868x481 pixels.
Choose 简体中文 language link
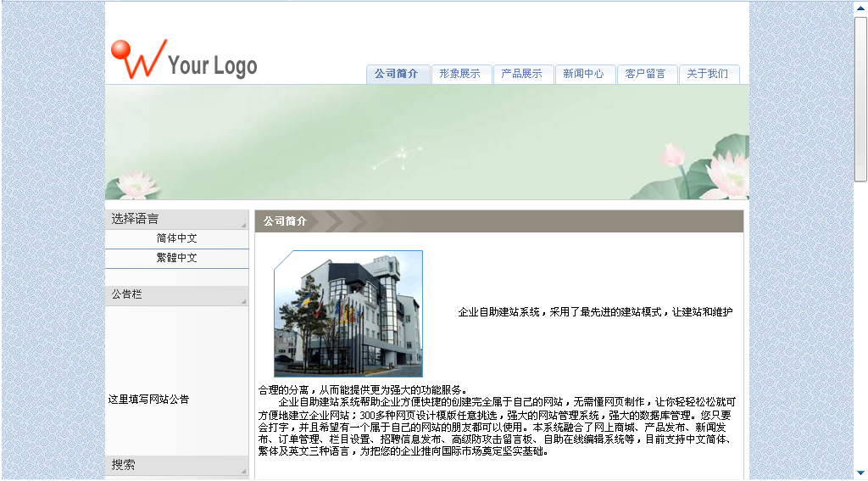click(x=176, y=239)
